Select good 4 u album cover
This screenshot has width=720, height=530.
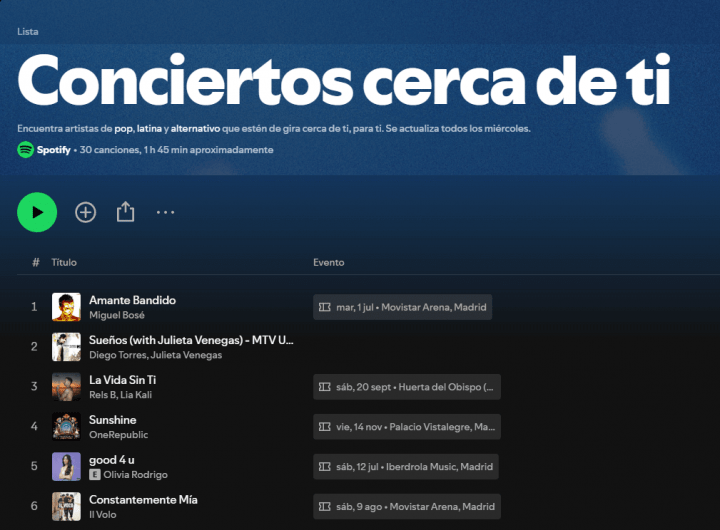pyautogui.click(x=66, y=467)
